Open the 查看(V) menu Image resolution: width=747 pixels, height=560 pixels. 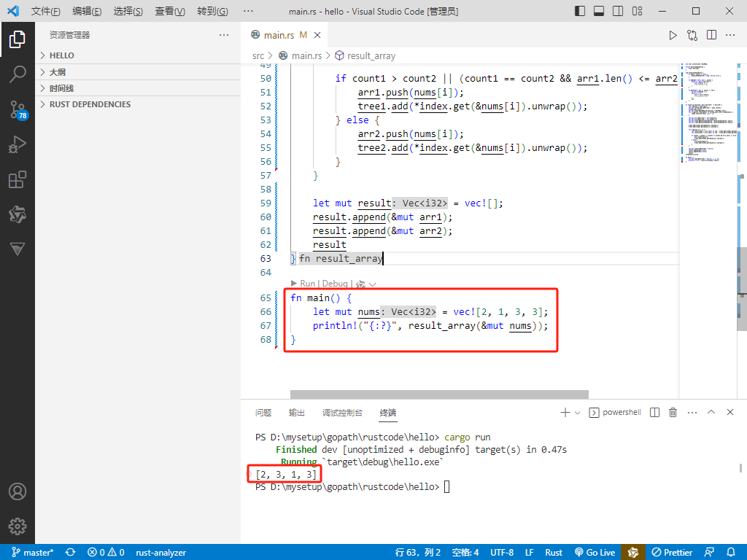point(169,12)
